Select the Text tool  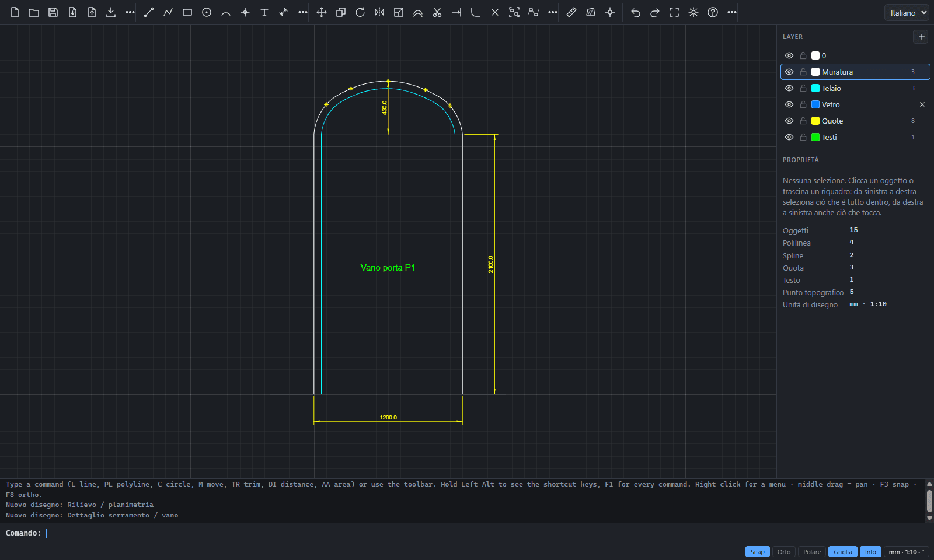[x=264, y=12]
